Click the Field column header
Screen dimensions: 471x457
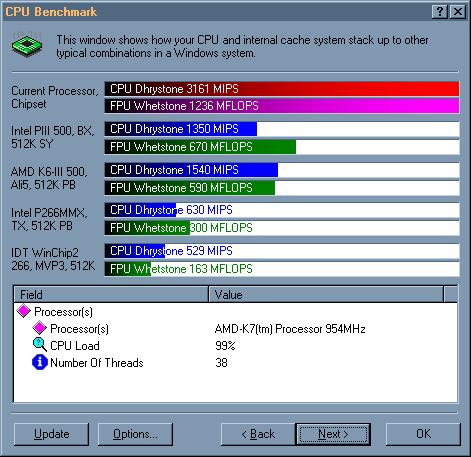pyautogui.click(x=111, y=294)
